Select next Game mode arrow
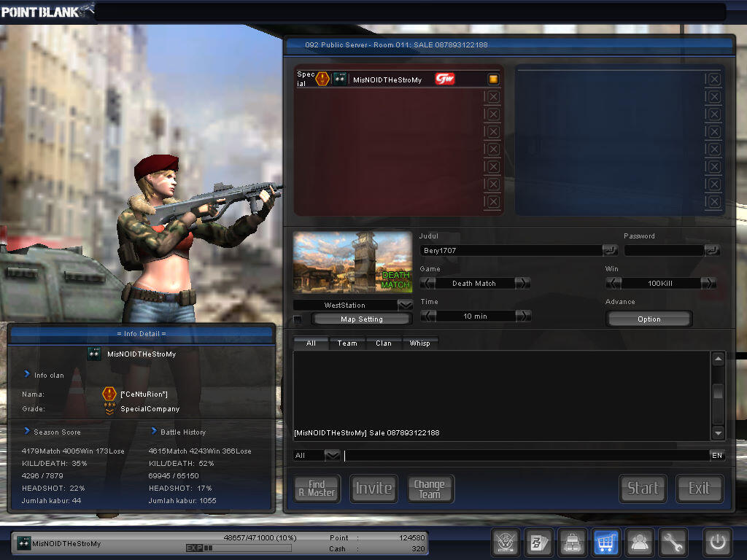 tap(522, 284)
